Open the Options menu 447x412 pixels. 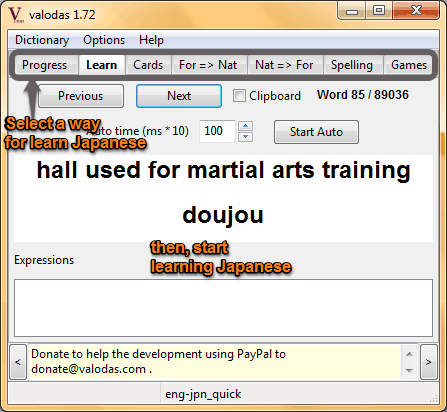coord(104,40)
